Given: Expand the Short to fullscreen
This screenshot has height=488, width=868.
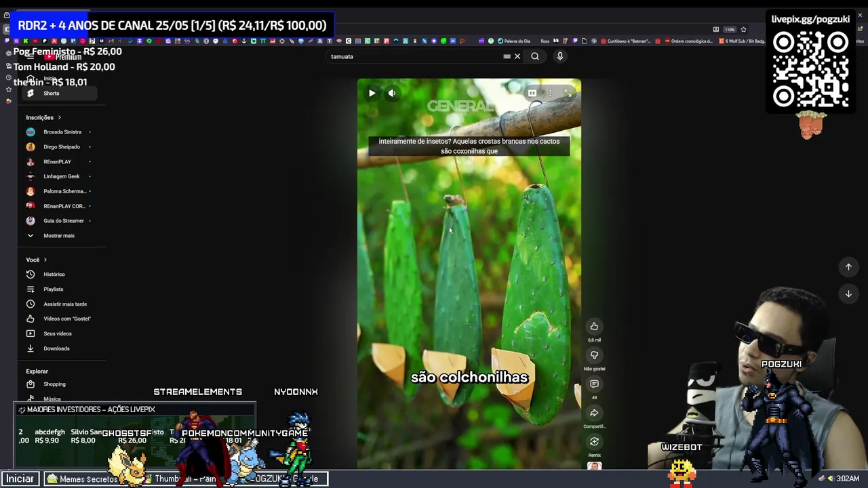Looking at the screenshot, I should [568, 94].
